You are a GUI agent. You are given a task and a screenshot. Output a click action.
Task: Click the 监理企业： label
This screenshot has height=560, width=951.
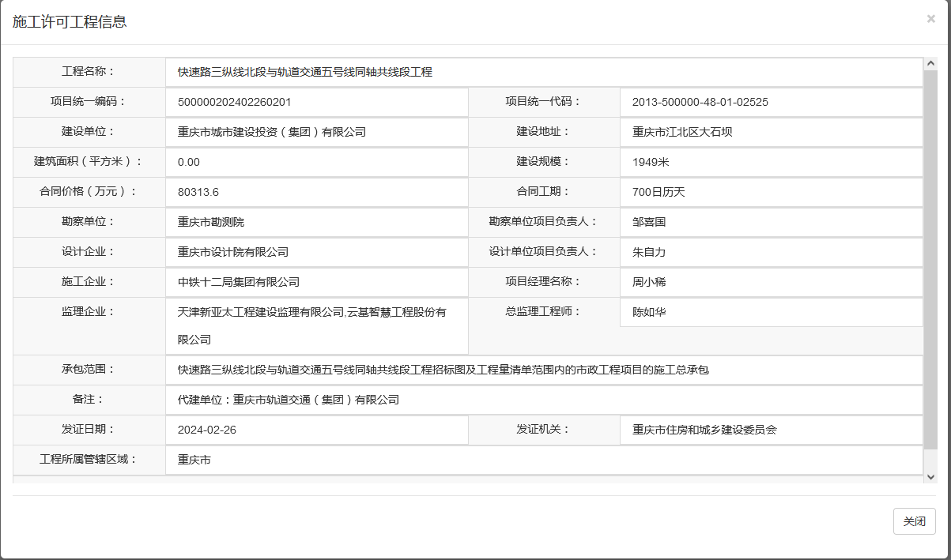click(89, 311)
